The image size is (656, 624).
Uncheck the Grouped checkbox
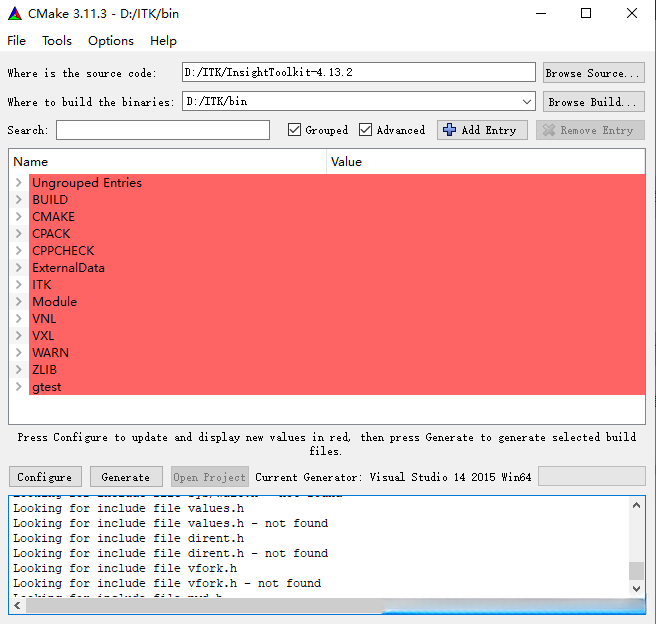coord(294,130)
